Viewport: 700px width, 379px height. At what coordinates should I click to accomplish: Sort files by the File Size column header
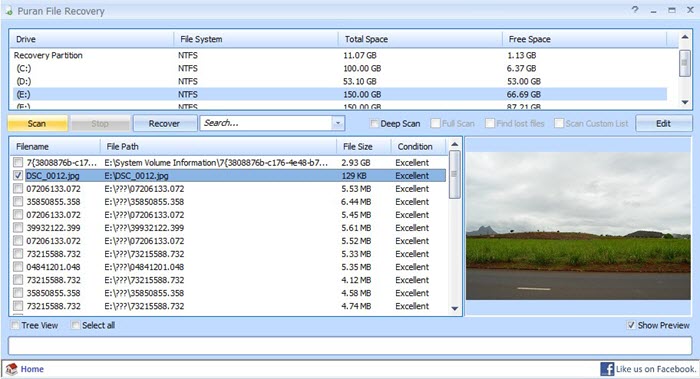coord(364,146)
